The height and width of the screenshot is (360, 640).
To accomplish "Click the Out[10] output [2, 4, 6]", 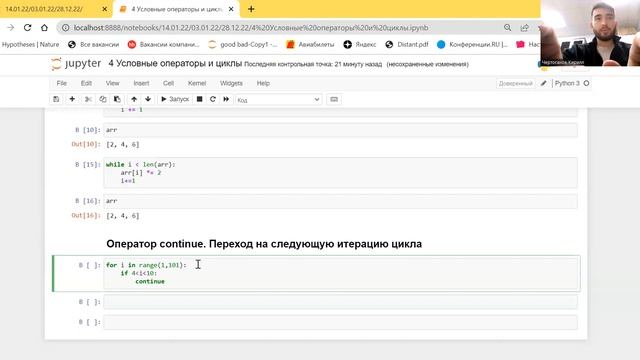I will pos(122,144).
